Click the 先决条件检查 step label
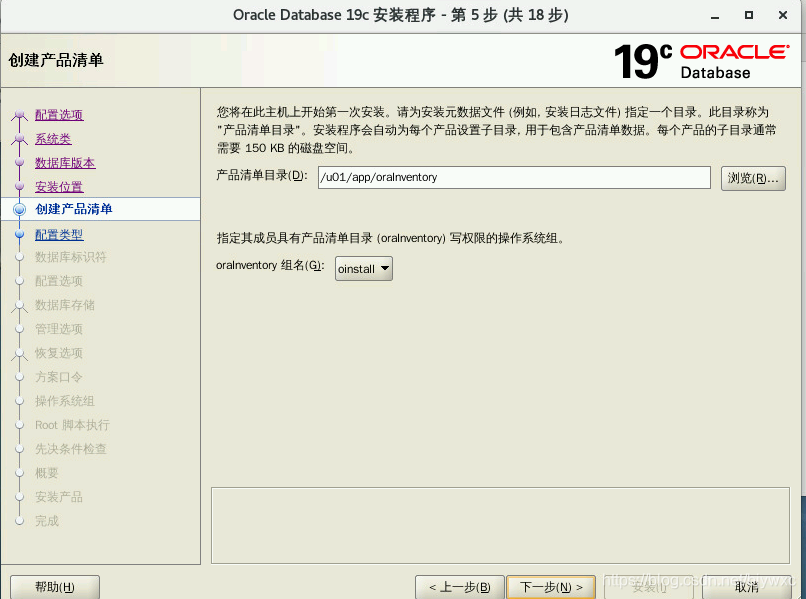 tap(70, 449)
